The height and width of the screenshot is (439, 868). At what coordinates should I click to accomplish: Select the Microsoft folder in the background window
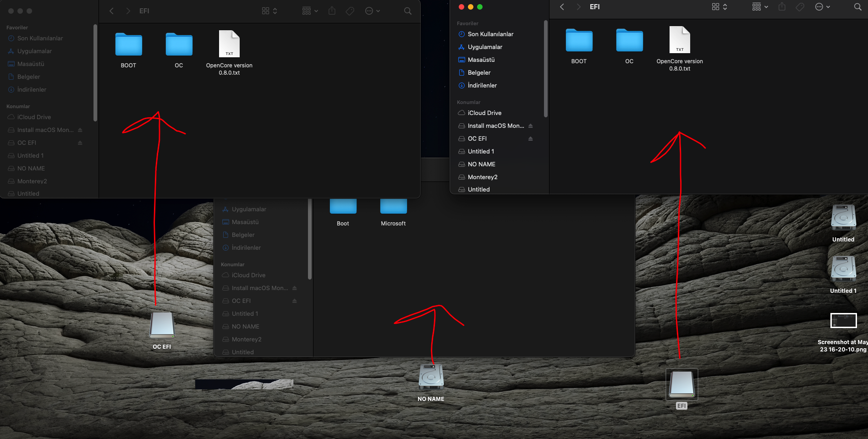coord(393,213)
